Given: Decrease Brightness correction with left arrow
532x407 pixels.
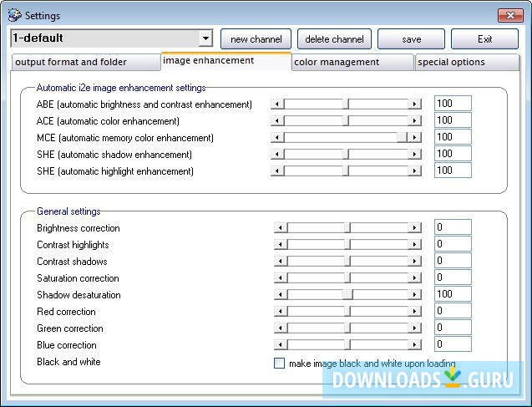Looking at the screenshot, I should pos(281,227).
